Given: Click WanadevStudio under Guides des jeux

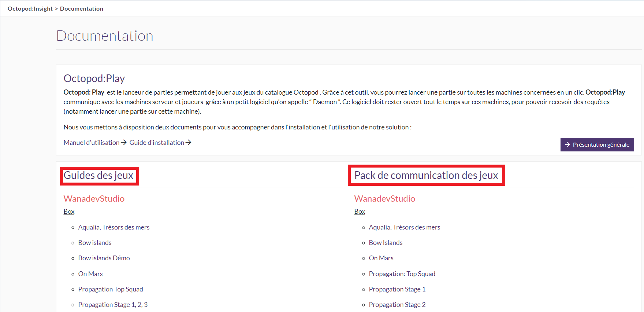Looking at the screenshot, I should (94, 199).
